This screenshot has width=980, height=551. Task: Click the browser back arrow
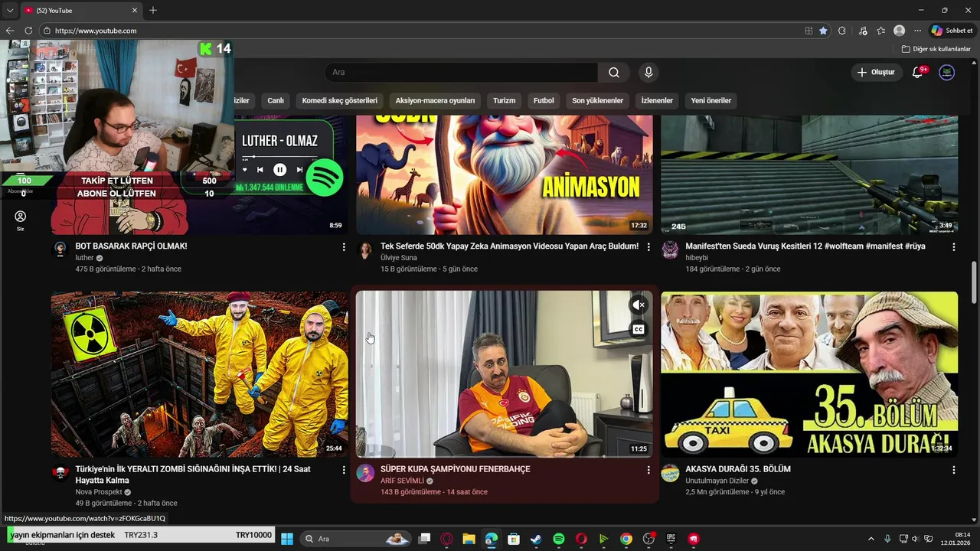click(10, 31)
